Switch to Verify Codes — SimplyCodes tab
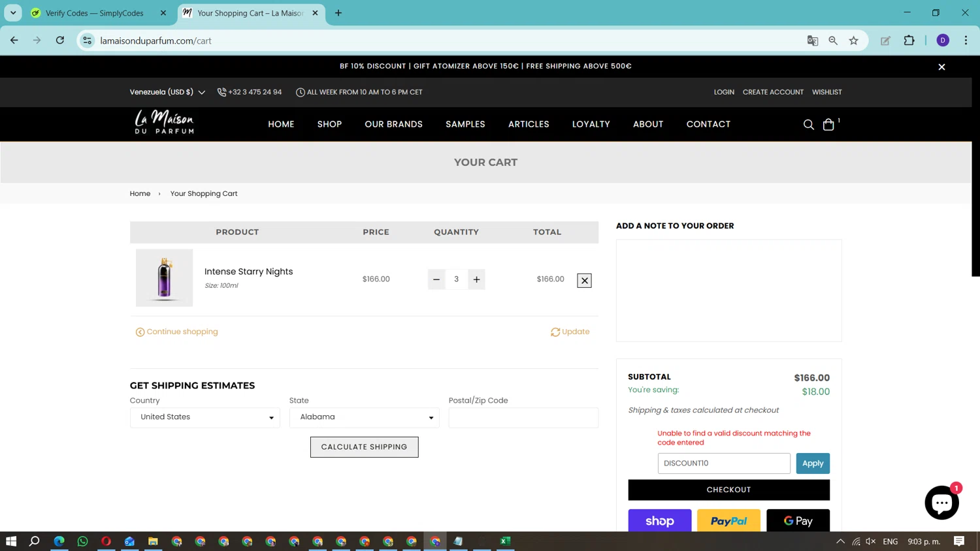 pos(95,13)
